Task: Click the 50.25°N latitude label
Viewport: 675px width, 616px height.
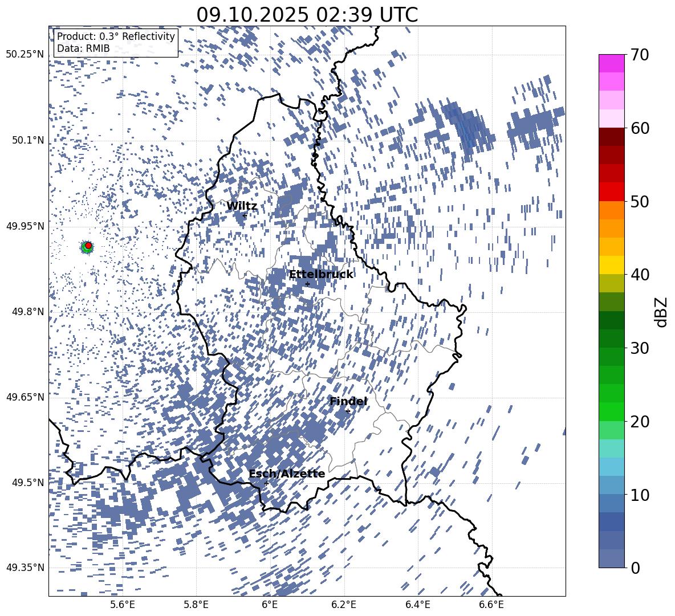Action: point(26,55)
